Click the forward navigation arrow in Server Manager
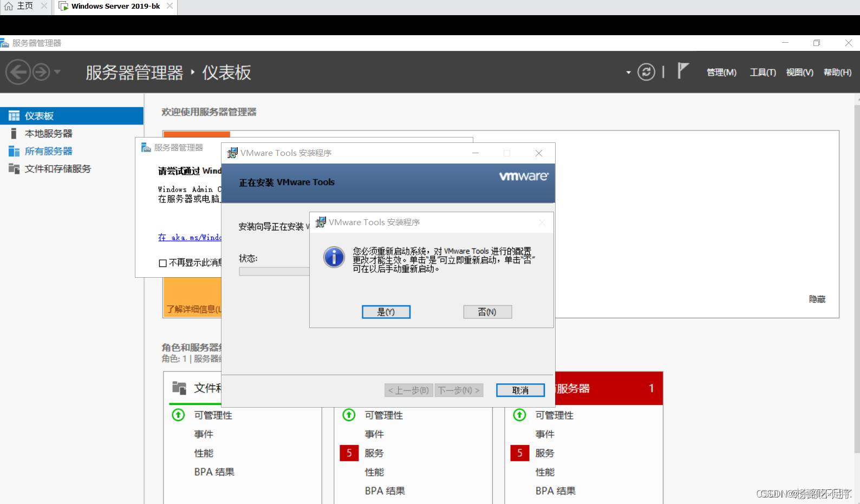 click(x=41, y=71)
